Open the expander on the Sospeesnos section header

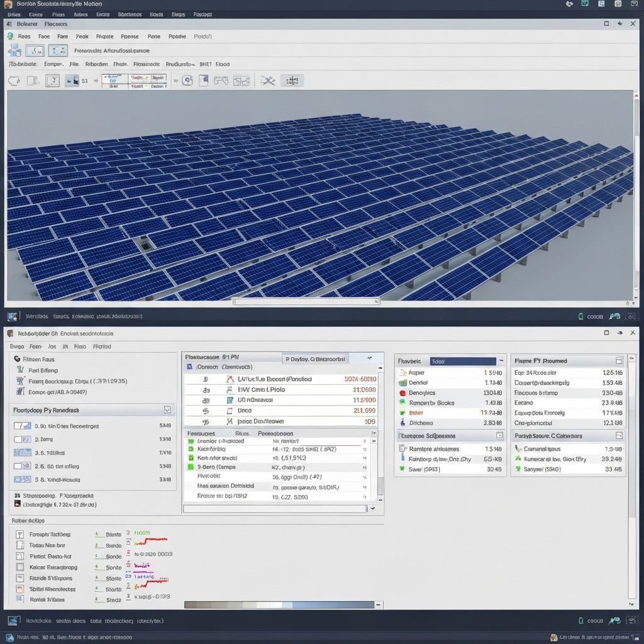click(x=500, y=435)
